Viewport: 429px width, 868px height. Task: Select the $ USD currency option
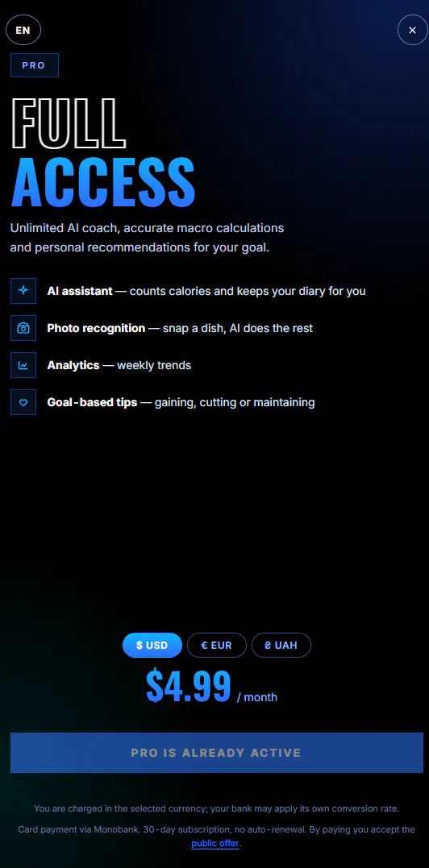[152, 645]
